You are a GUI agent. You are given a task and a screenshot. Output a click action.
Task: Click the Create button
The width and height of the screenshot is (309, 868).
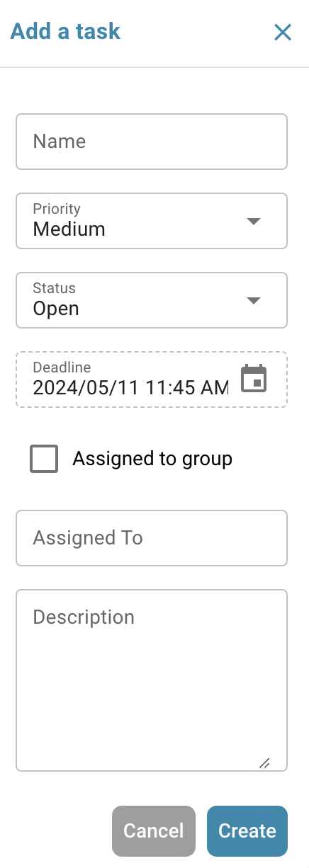point(247,831)
